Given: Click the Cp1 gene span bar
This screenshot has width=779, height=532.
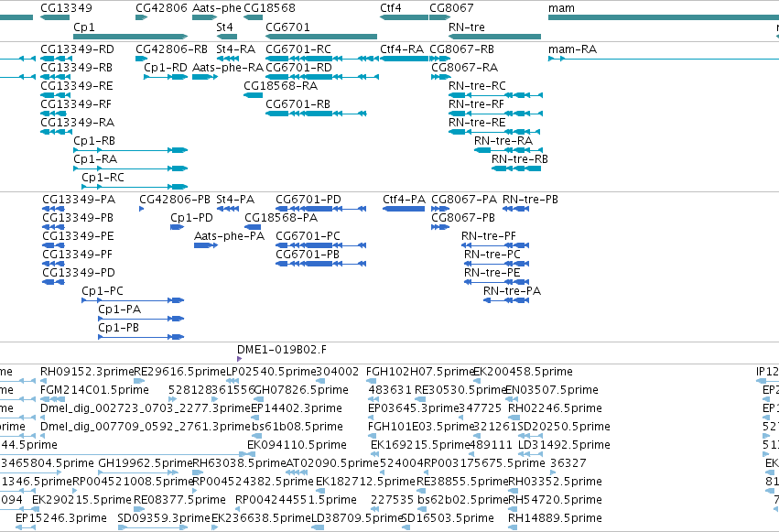Looking at the screenshot, I should [131, 37].
